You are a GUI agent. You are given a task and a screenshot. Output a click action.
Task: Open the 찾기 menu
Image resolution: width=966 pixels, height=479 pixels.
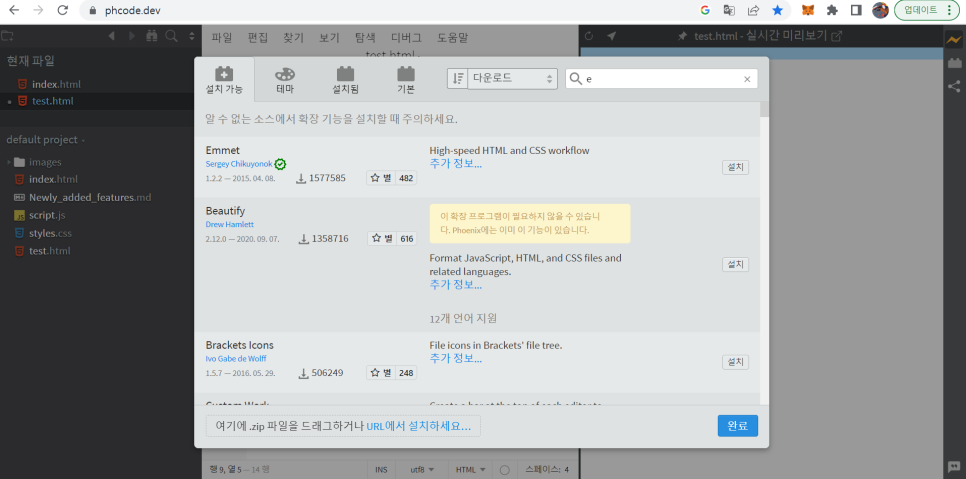[293, 38]
